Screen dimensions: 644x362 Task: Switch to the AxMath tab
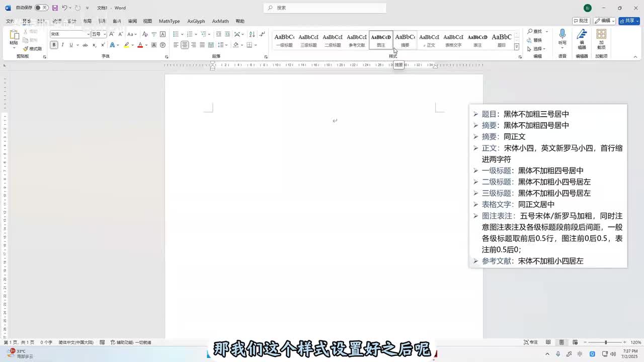coord(220,21)
